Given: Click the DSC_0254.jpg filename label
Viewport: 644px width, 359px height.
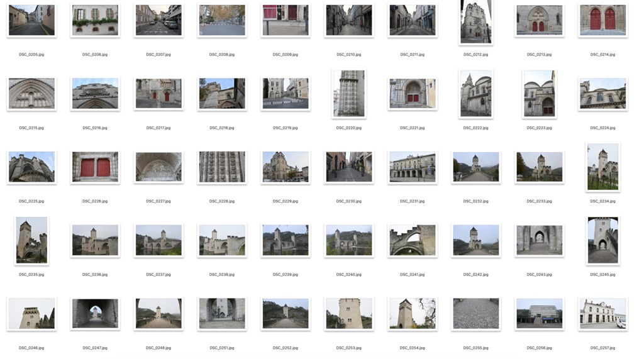Looking at the screenshot, I should (413, 348).
